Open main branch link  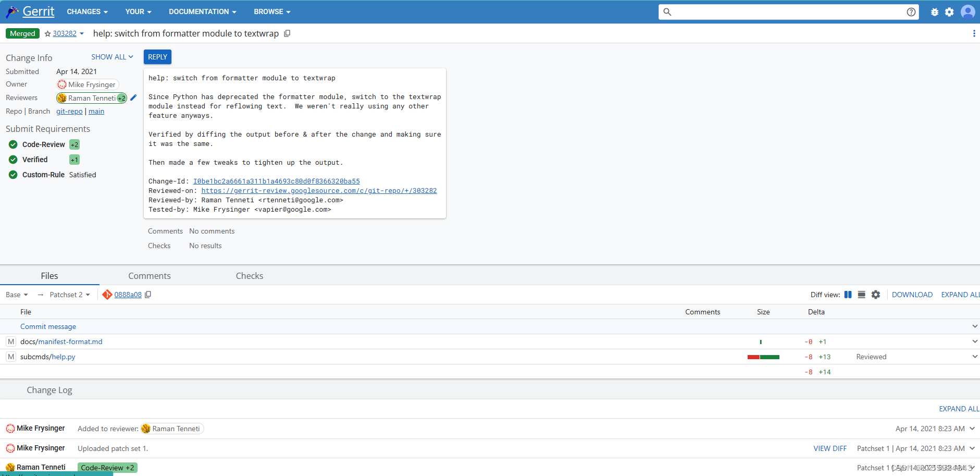click(96, 111)
